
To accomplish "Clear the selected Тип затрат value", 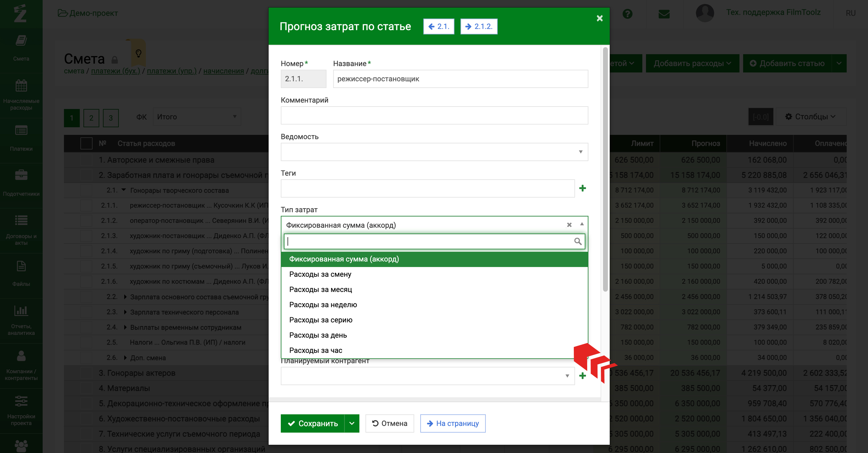I will [569, 225].
